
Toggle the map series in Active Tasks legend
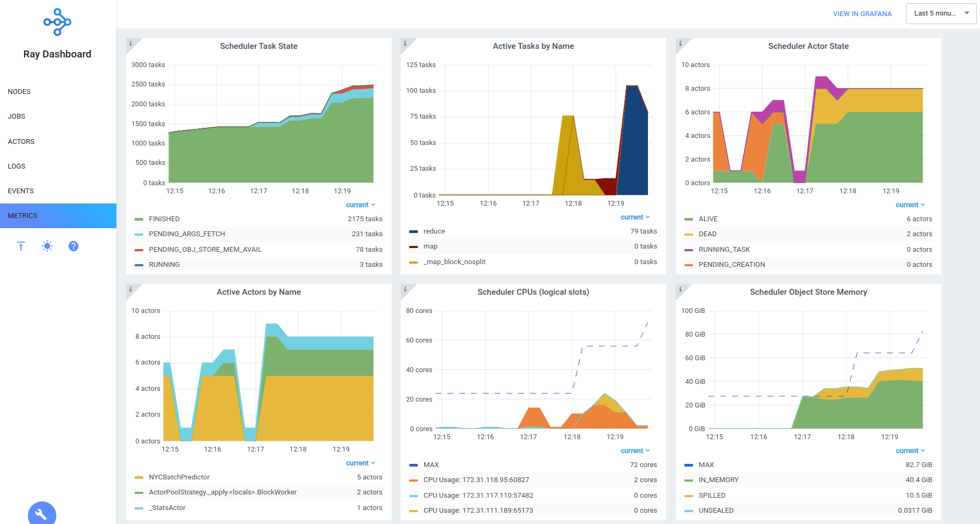click(430, 246)
